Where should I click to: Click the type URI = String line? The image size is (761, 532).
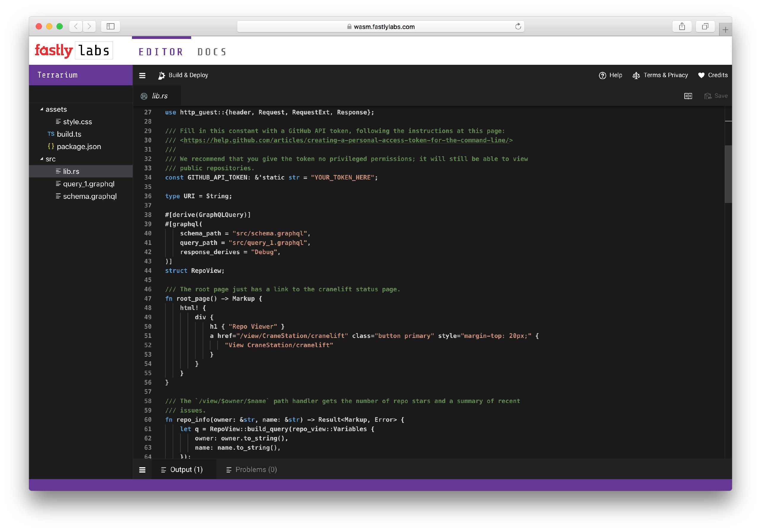point(199,196)
